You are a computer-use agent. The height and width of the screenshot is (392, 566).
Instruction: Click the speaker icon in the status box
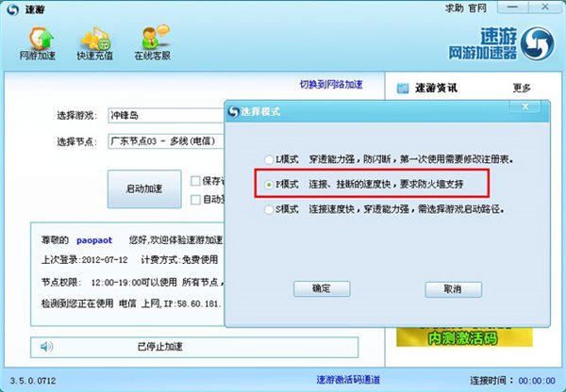[46, 347]
